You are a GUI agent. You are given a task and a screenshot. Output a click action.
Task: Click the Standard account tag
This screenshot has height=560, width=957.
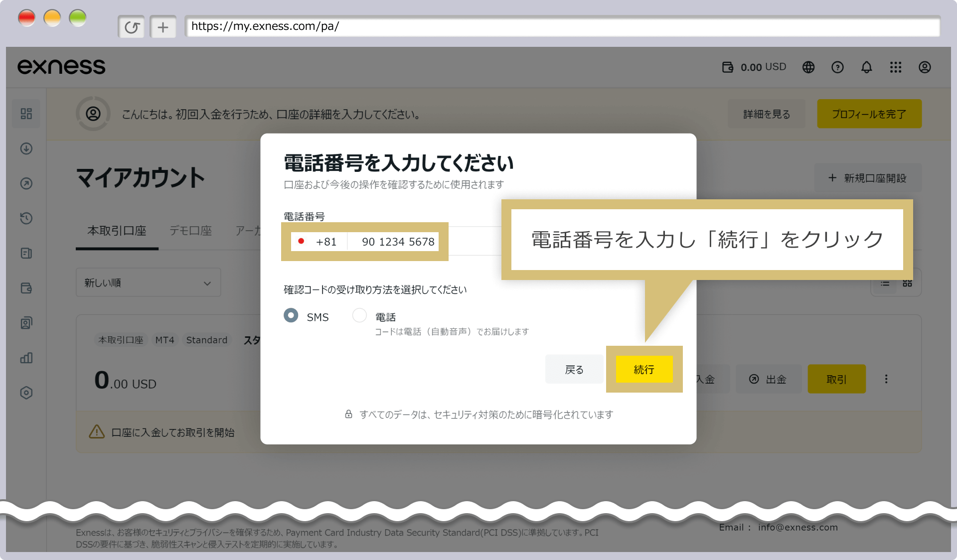click(x=207, y=340)
